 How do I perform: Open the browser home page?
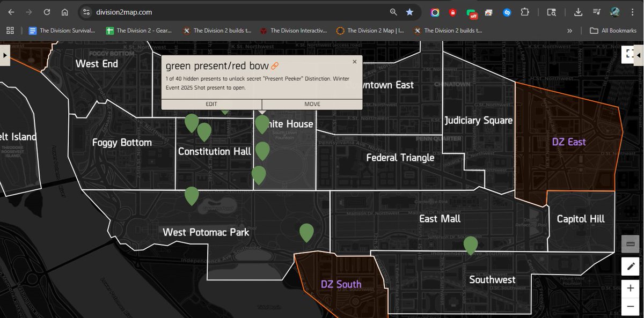pos(64,12)
